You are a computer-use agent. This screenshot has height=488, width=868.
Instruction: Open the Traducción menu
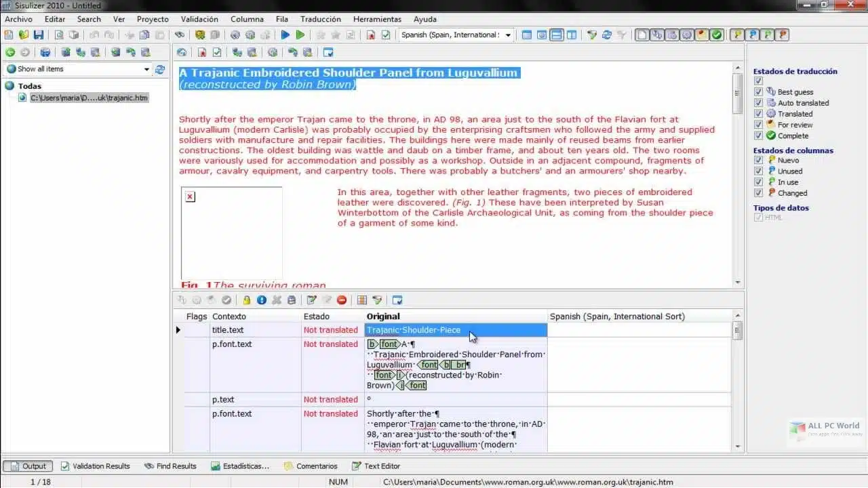(x=321, y=19)
